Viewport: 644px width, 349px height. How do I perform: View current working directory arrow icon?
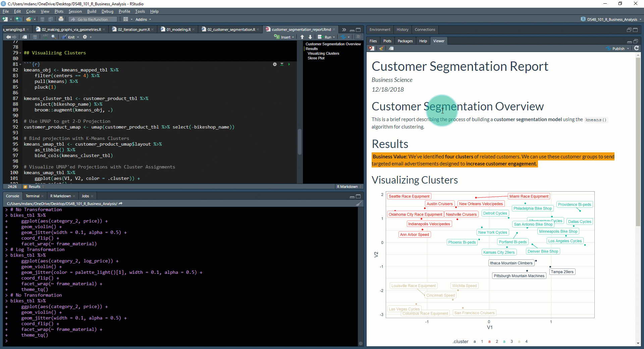point(120,204)
